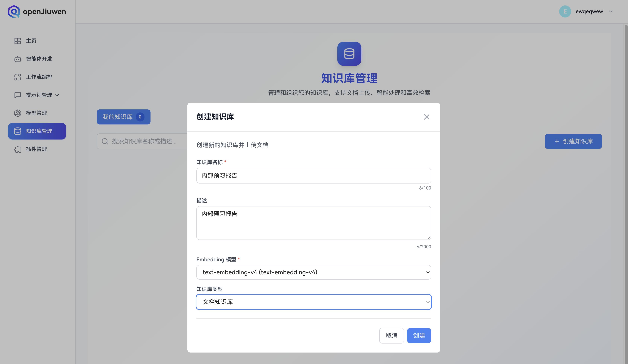628x364 pixels.
Task: Select the 知识库管理 database icon
Action: tap(17, 131)
